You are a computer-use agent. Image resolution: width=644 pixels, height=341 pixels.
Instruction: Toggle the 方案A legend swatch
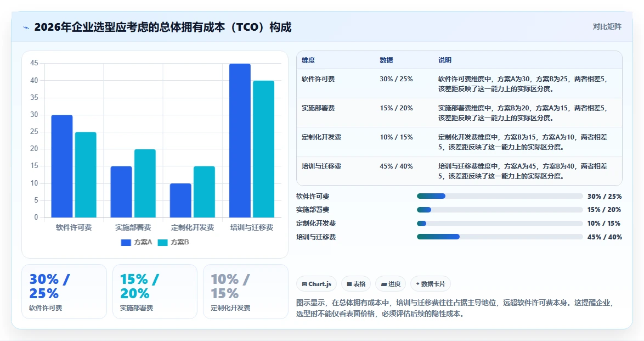click(126, 242)
